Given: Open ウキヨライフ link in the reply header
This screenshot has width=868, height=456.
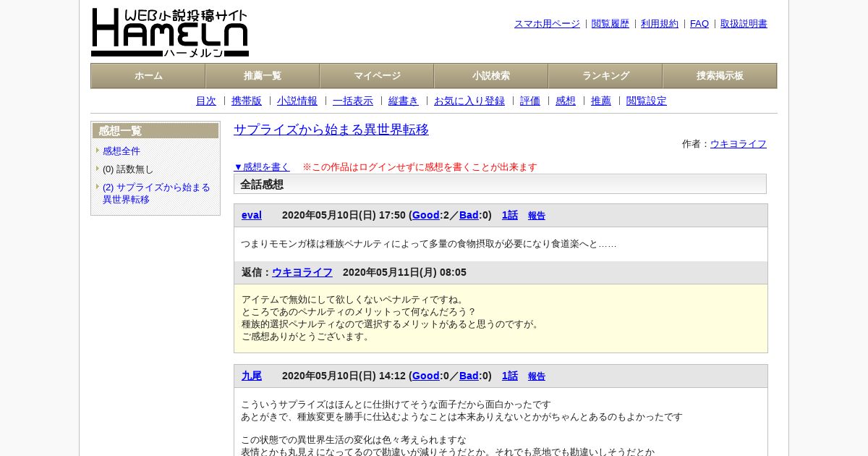Looking at the screenshot, I should pyautogui.click(x=302, y=272).
